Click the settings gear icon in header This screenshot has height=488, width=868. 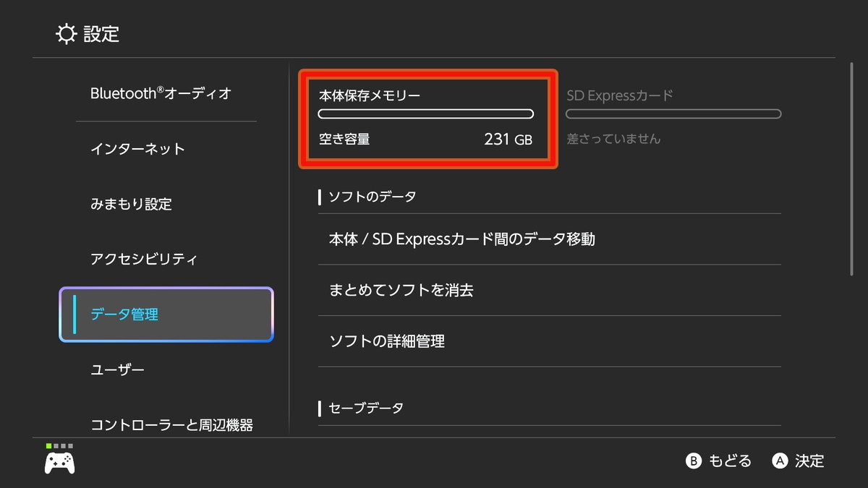pos(66,34)
